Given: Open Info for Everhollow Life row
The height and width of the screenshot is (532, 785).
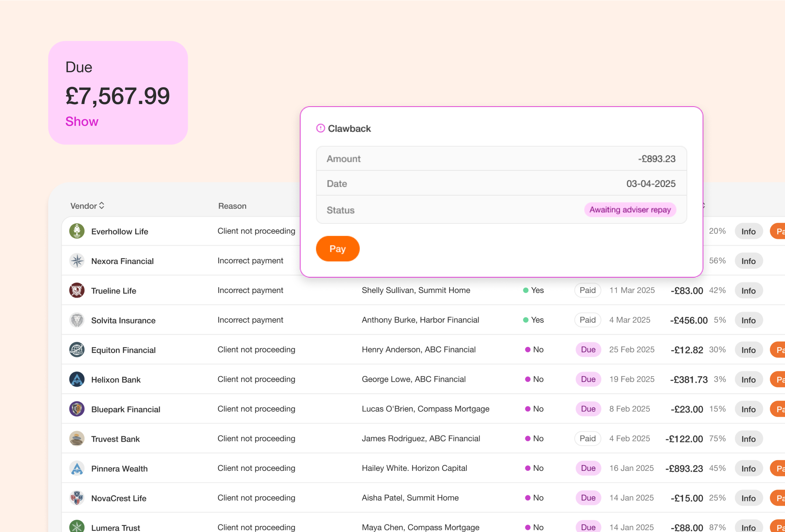Looking at the screenshot, I should [x=748, y=232].
